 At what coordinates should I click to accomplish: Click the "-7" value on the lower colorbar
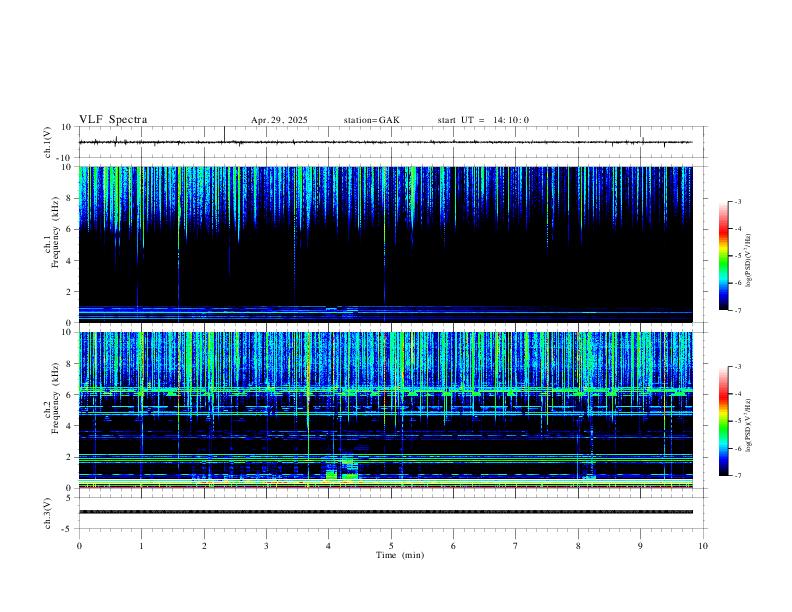[x=737, y=476]
